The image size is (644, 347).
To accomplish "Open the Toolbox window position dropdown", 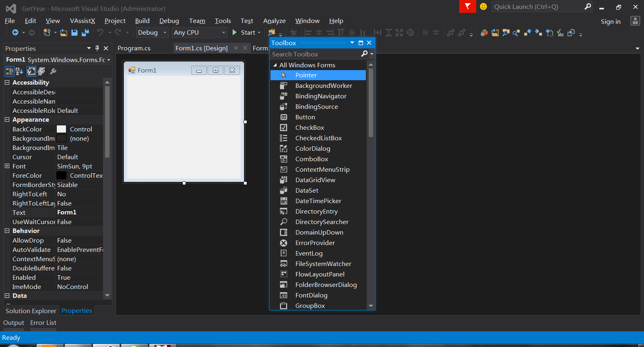I will pyautogui.click(x=352, y=43).
